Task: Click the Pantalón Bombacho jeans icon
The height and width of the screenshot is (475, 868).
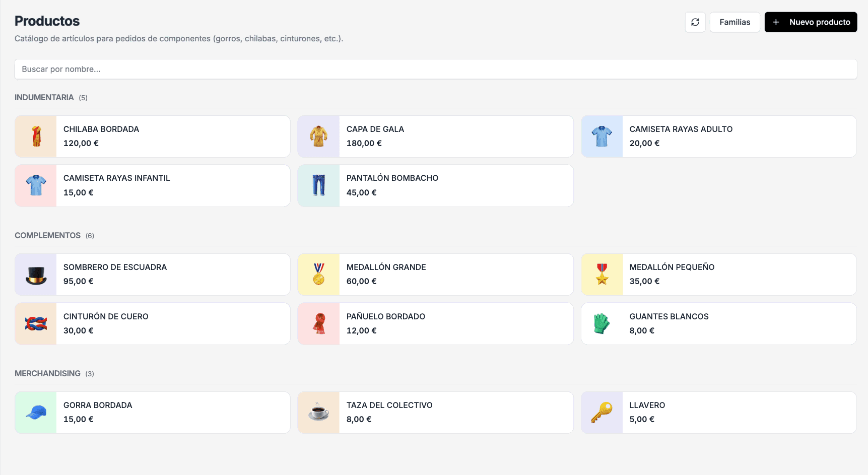Action: [318, 185]
